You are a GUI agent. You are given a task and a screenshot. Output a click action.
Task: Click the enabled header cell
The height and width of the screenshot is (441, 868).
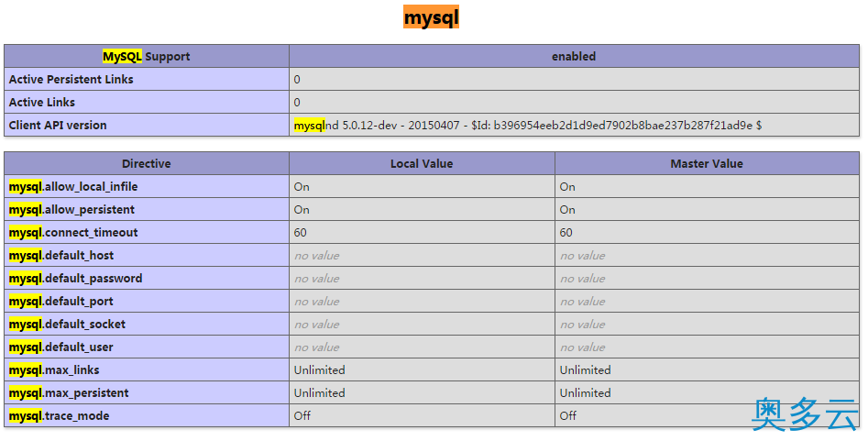(574, 56)
